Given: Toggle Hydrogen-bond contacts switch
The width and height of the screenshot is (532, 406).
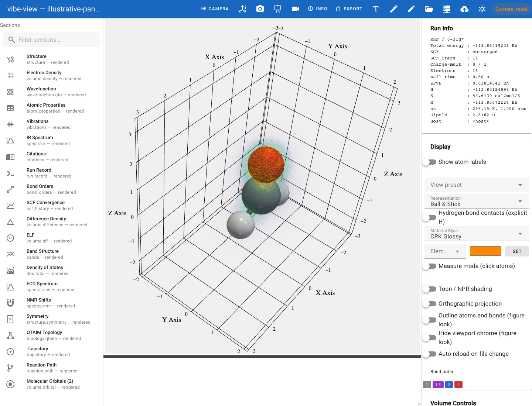Looking at the screenshot, I should coord(430,217).
